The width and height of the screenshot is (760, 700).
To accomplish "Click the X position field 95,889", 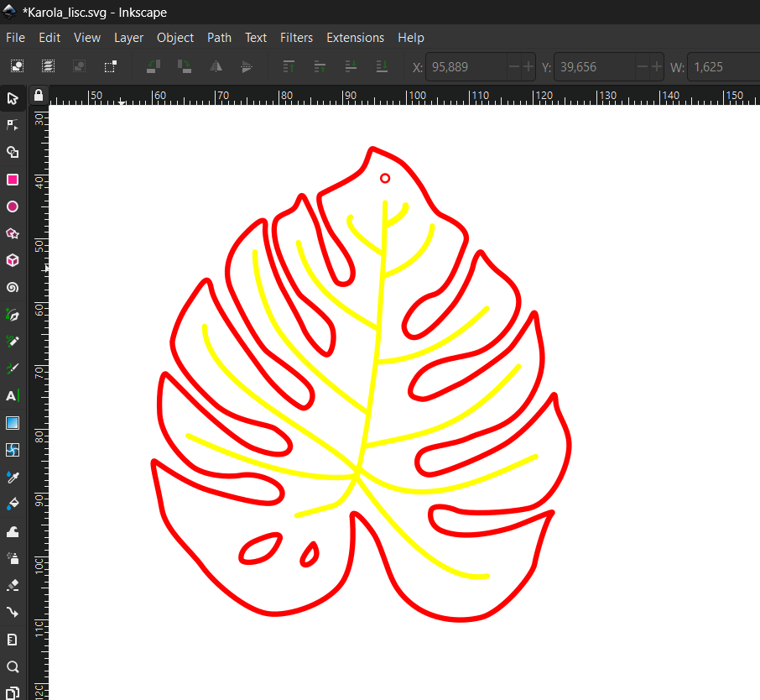I will coord(466,66).
